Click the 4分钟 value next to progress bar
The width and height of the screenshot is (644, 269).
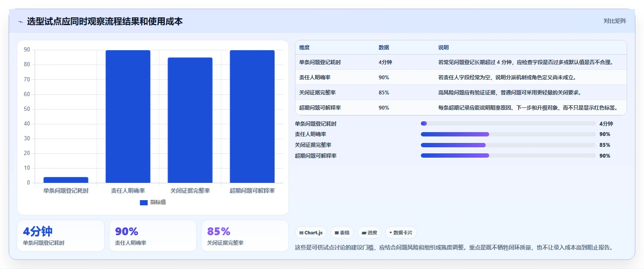tap(606, 123)
